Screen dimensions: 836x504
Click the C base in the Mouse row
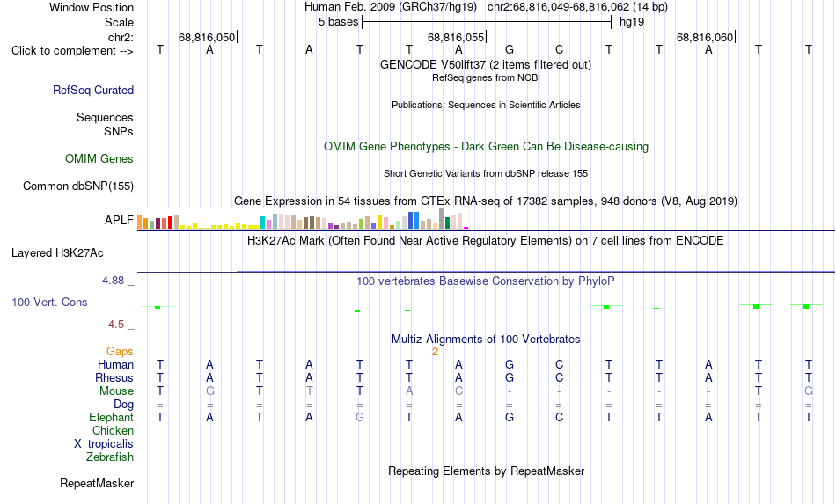click(x=459, y=391)
